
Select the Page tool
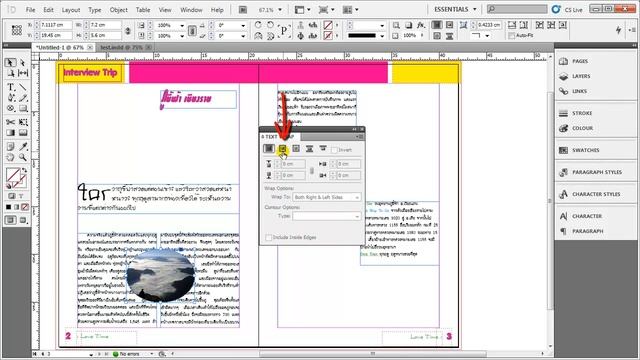tap(11, 73)
